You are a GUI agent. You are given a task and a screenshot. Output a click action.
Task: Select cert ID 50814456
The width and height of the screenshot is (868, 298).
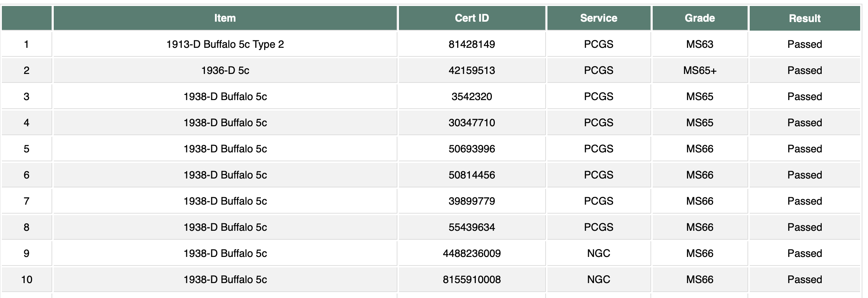point(472,175)
